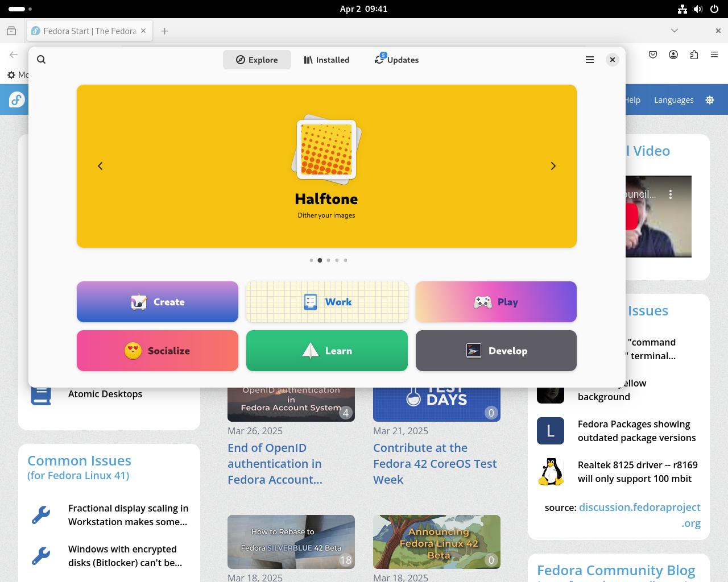Image resolution: width=728 pixels, height=582 pixels.
Task: Open the Socialize category
Action: click(158, 351)
